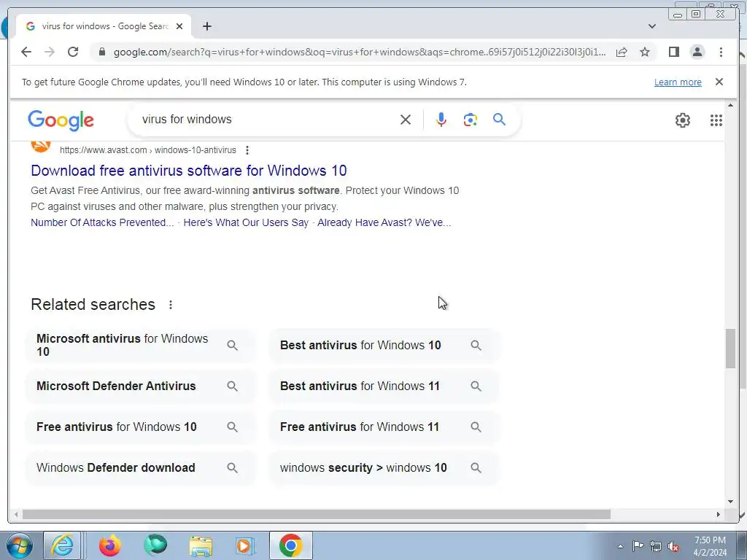This screenshot has width=747, height=560.
Task: Open Chrome's three-dot menu
Action: [721, 52]
